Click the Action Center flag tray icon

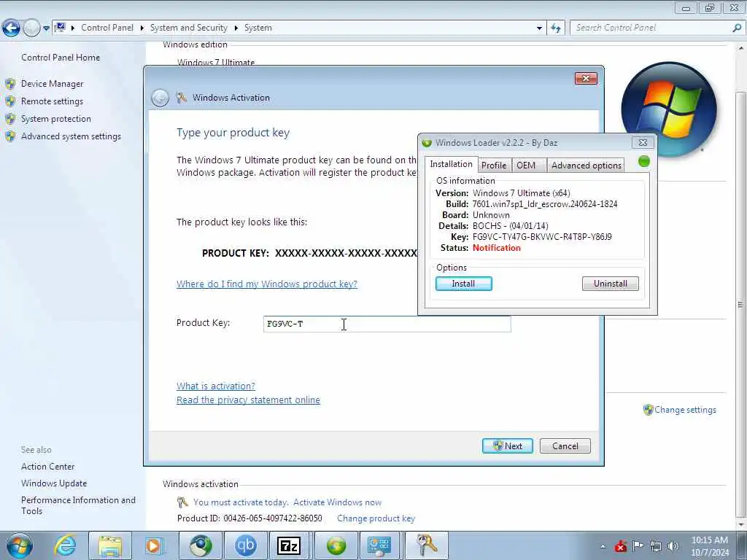(638, 545)
